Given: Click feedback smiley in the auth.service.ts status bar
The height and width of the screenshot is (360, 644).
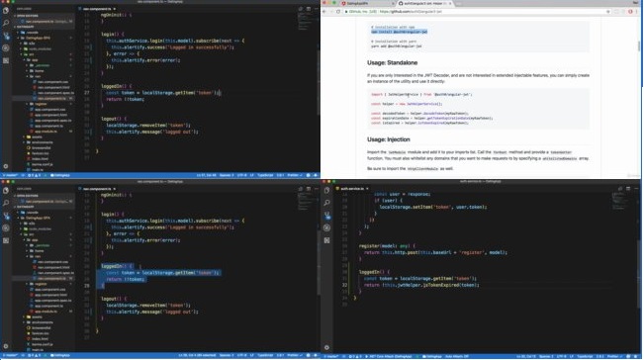Looking at the screenshot, I should pos(628,356).
